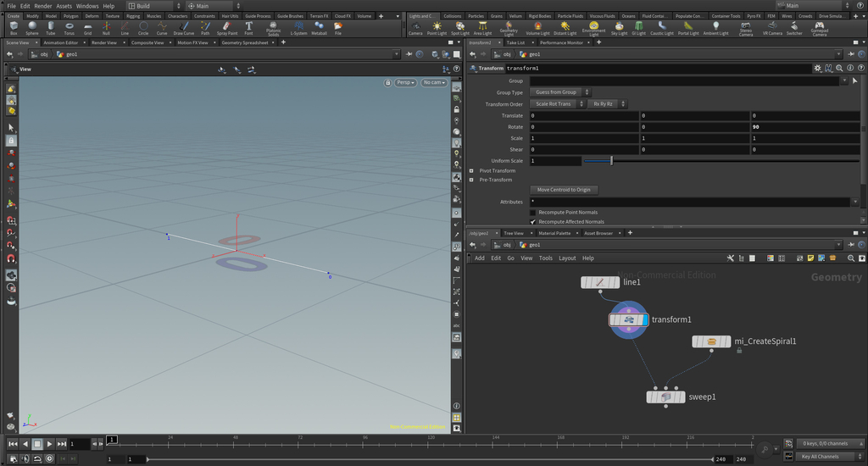This screenshot has height=466, width=868.
Task: Switch to the Render View tab
Action: coord(104,42)
